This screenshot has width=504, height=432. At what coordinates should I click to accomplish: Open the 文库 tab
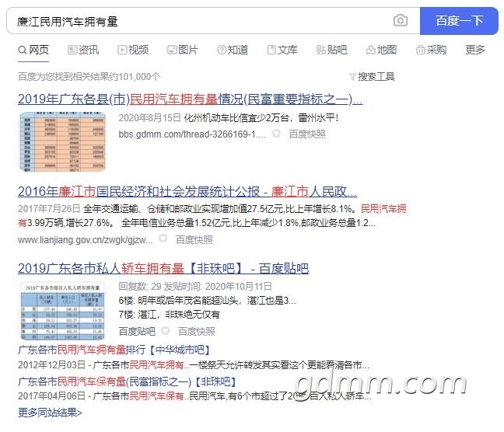[282, 50]
